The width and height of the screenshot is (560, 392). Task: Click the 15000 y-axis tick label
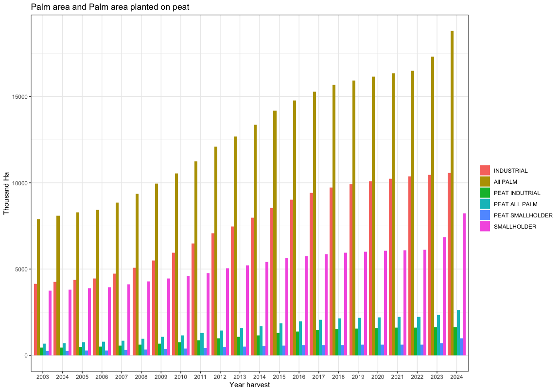(21, 96)
